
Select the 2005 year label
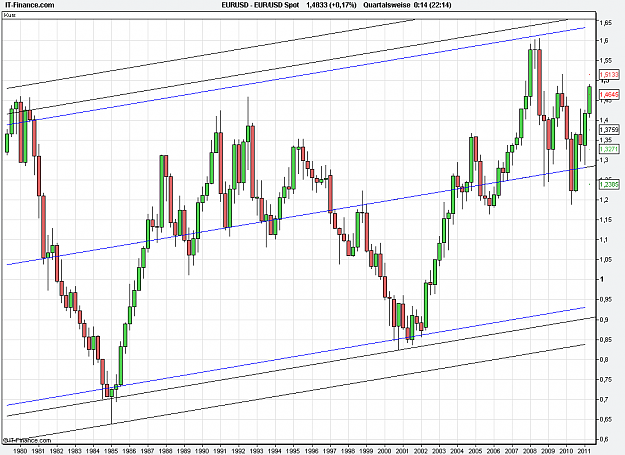[476, 451]
